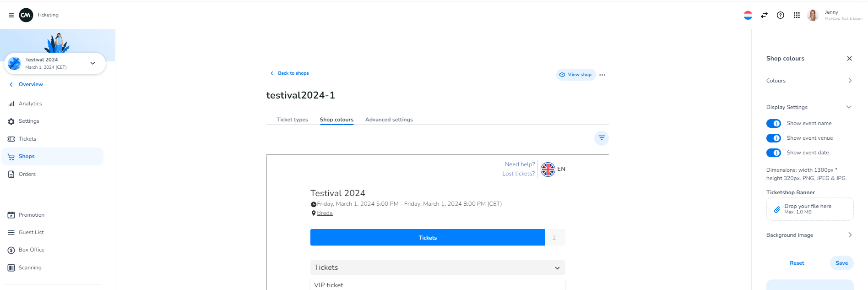Close the Shop colours panel
The image size is (868, 290).
click(x=849, y=59)
